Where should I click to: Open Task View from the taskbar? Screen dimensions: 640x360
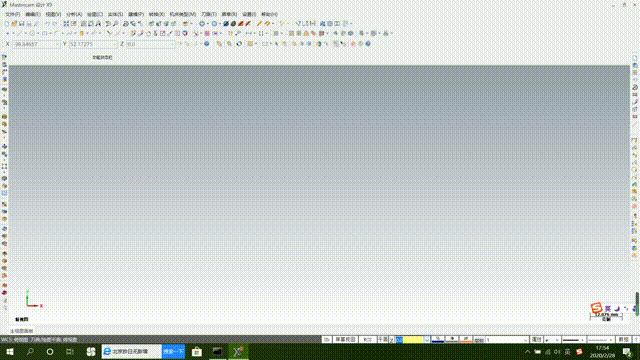click(x=70, y=351)
